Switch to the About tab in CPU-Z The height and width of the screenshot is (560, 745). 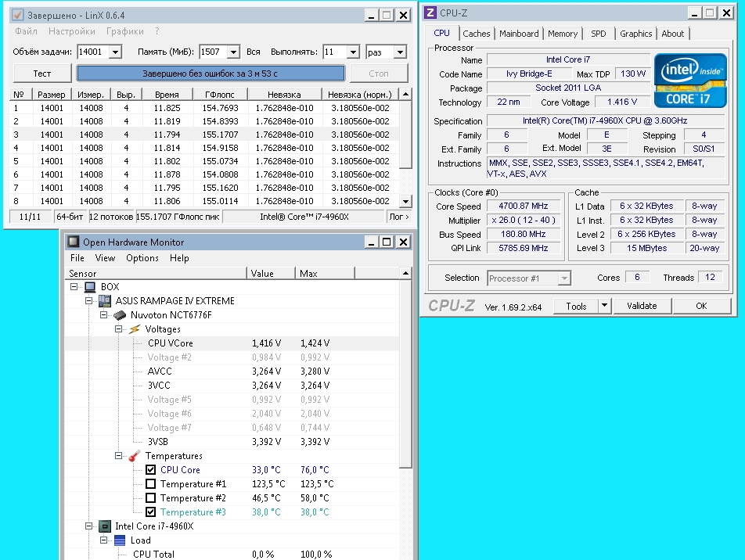pyautogui.click(x=673, y=34)
